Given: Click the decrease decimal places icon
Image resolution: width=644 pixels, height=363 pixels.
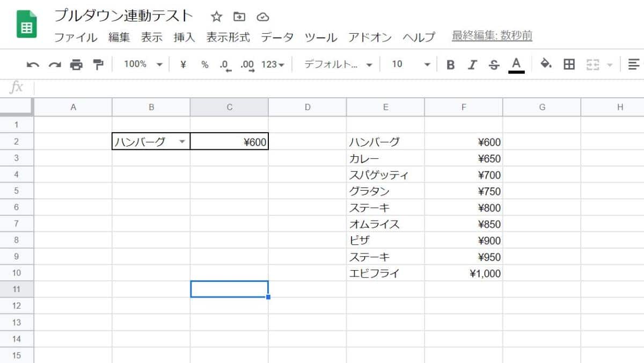Looking at the screenshot, I should pos(226,64).
